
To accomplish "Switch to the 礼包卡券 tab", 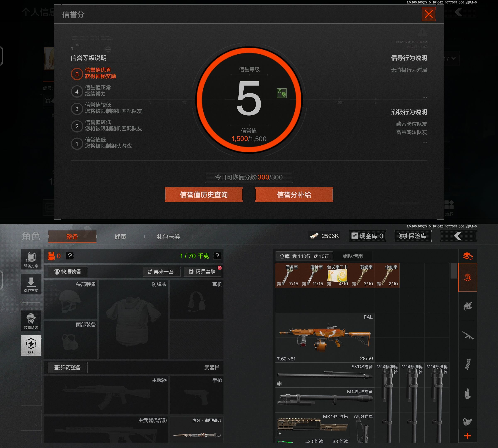I will pyautogui.click(x=168, y=237).
